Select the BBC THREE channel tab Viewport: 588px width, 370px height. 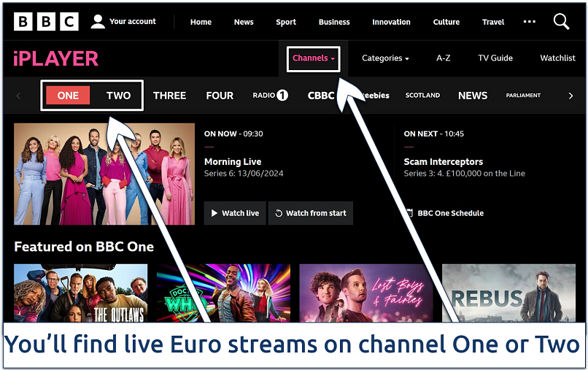[169, 96]
